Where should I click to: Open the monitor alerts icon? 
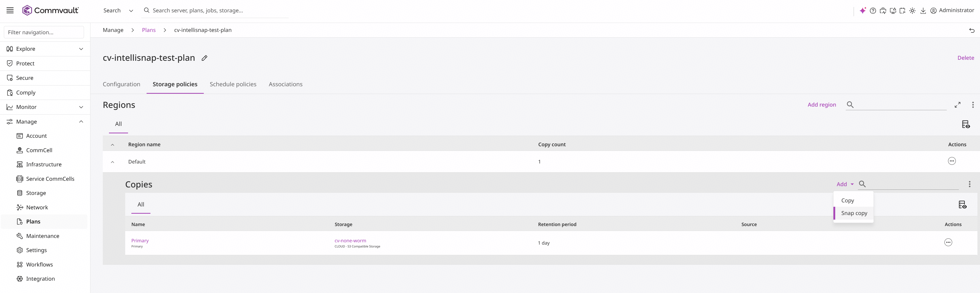[x=893, y=11]
